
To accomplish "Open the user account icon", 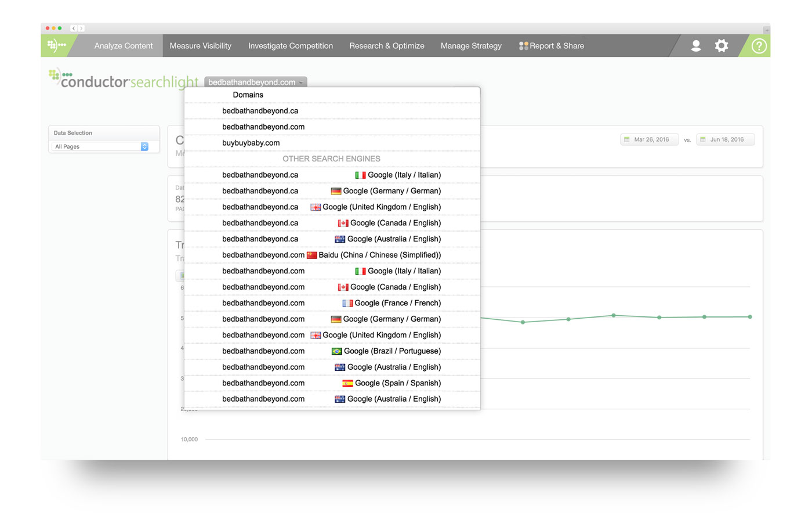I will 696,46.
